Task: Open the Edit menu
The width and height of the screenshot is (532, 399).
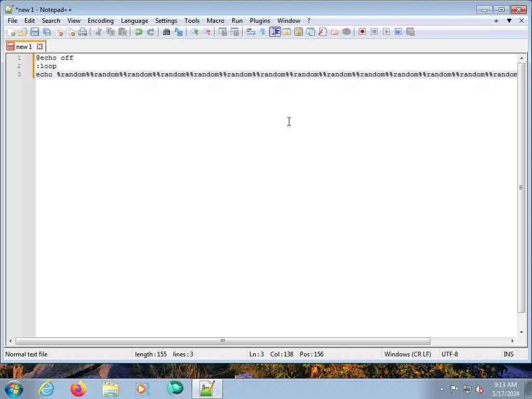Action: (30, 21)
